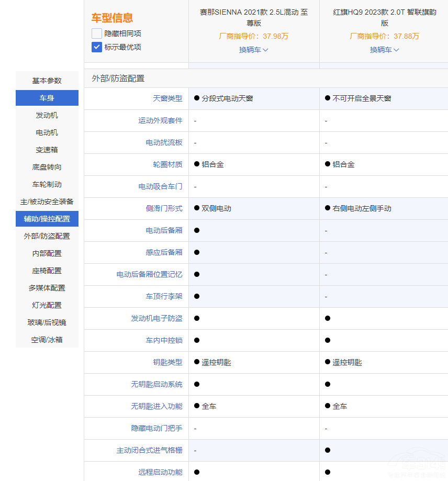448x481 pixels.
Task: Open the 变速箱 sidebar item
Action: (x=47, y=150)
